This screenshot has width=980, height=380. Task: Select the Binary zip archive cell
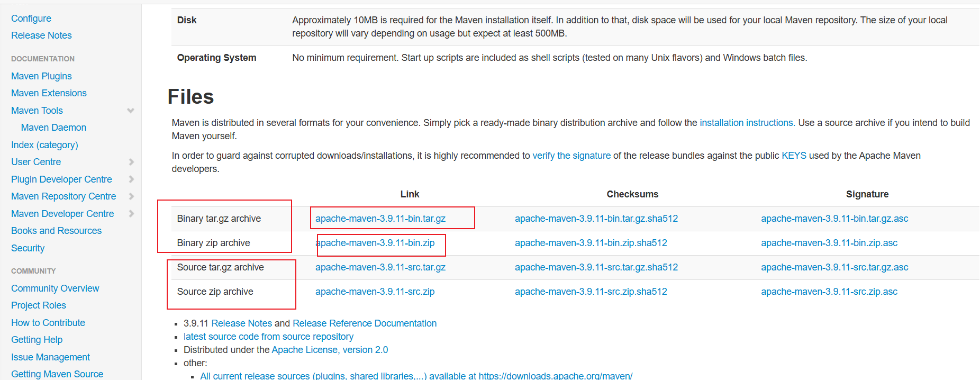pos(213,243)
